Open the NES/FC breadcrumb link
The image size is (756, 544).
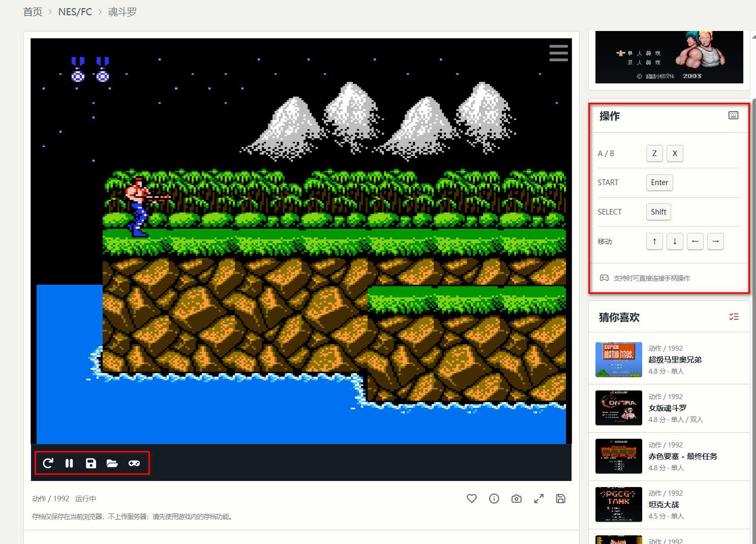click(x=75, y=12)
